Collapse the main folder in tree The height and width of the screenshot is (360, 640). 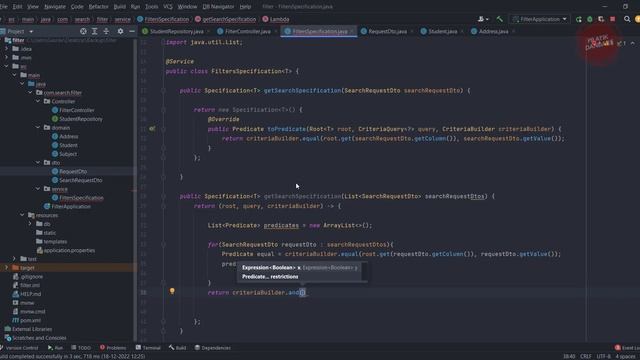14,75
